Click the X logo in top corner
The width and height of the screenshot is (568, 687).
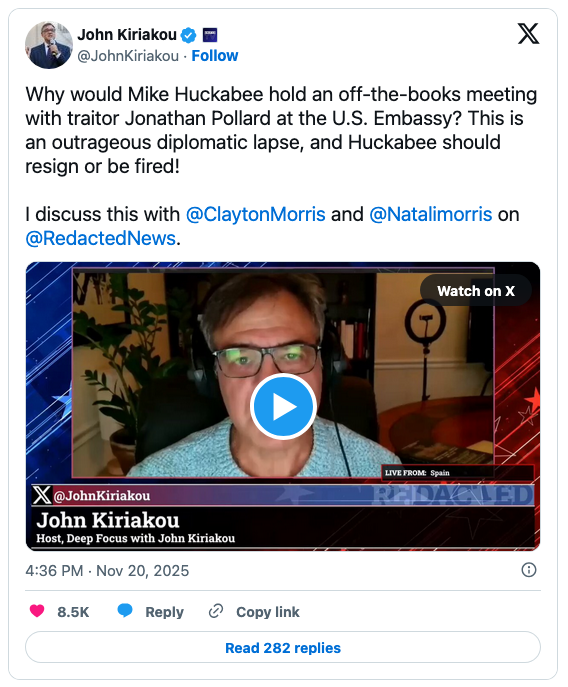point(528,34)
